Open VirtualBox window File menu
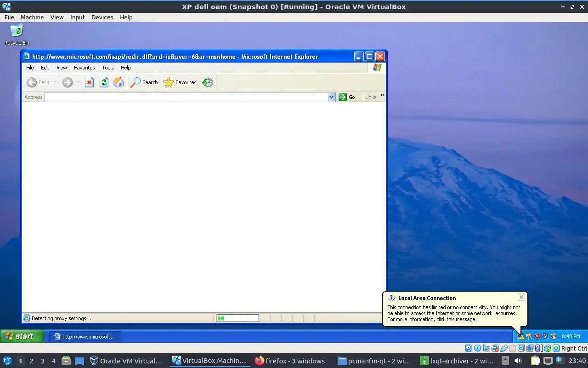 (x=9, y=17)
